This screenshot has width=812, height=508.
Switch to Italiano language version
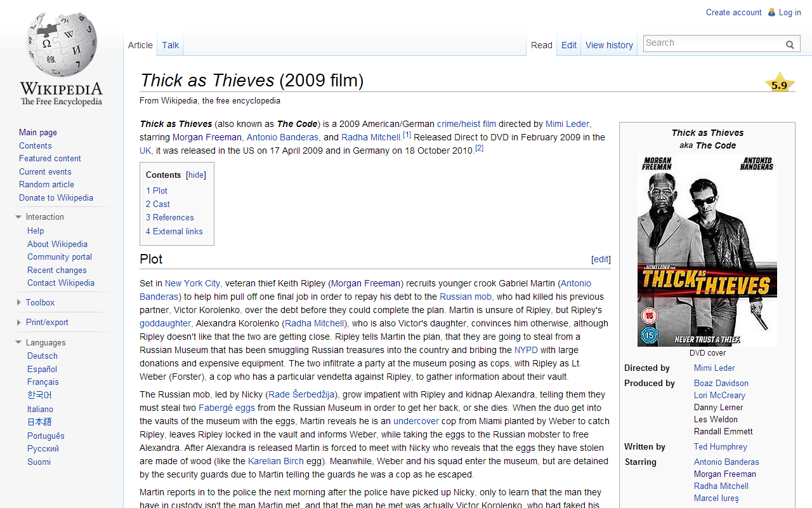(x=40, y=410)
